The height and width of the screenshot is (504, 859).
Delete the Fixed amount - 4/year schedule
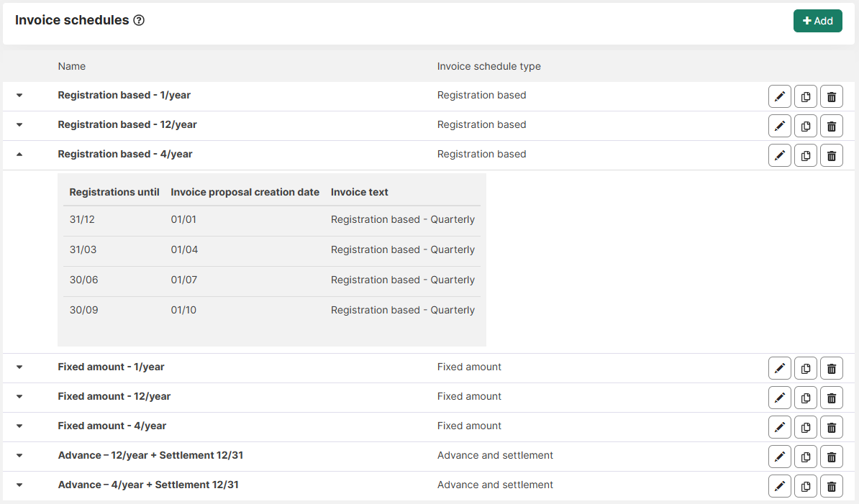[x=831, y=427]
